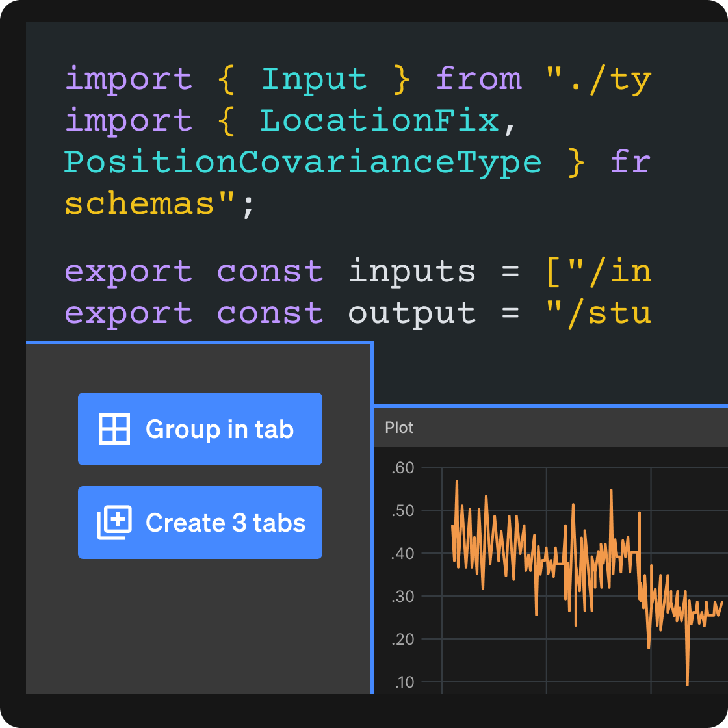This screenshot has width=728, height=728.
Task: Click the Group in tab button
Action: pos(200,429)
